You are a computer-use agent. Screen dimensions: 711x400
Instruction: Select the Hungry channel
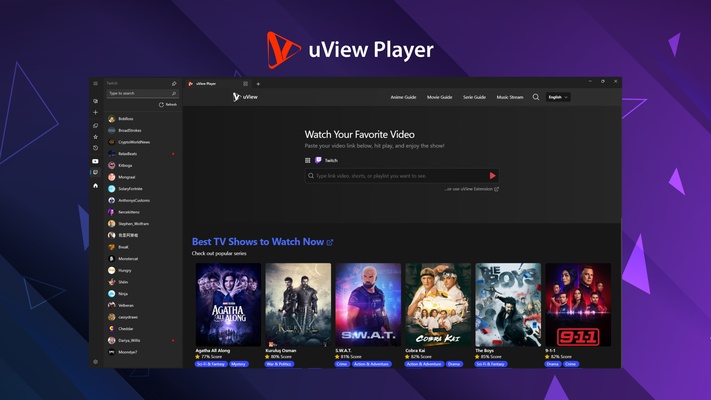pyautogui.click(x=142, y=270)
